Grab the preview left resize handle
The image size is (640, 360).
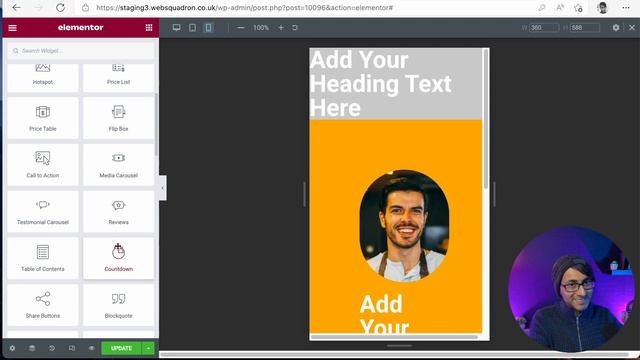304,194
